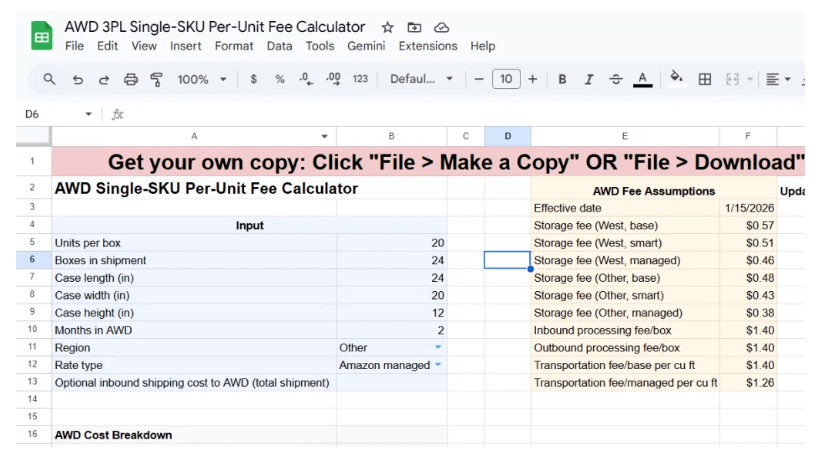This screenshot has height=459, width=838.
Task: Click the Redo arrow icon
Action: tap(104, 79)
